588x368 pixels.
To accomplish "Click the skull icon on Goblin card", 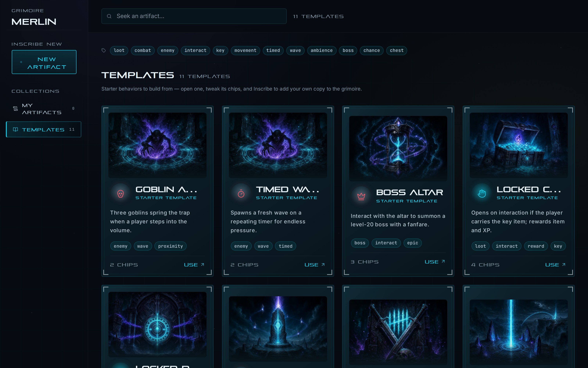I will [121, 194].
